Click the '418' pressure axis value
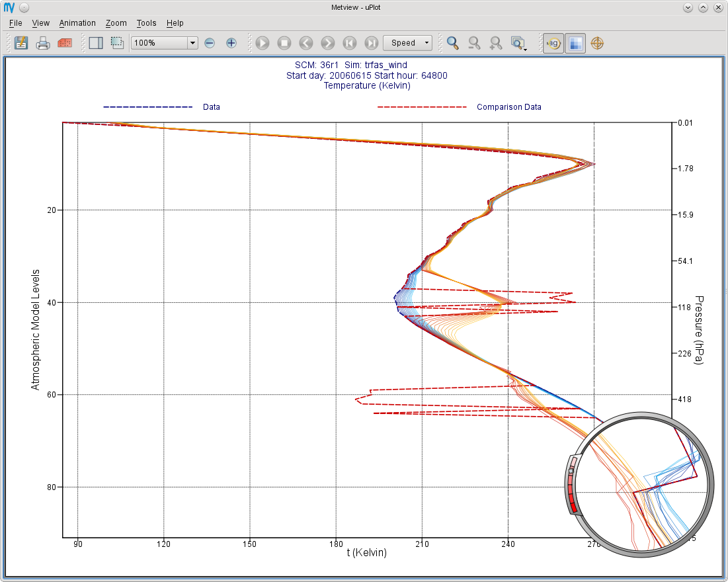The image size is (728, 582). (685, 399)
